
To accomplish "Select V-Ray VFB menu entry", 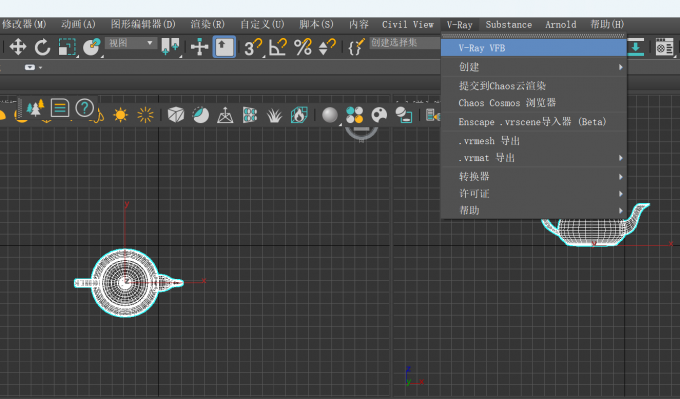I will click(x=534, y=48).
